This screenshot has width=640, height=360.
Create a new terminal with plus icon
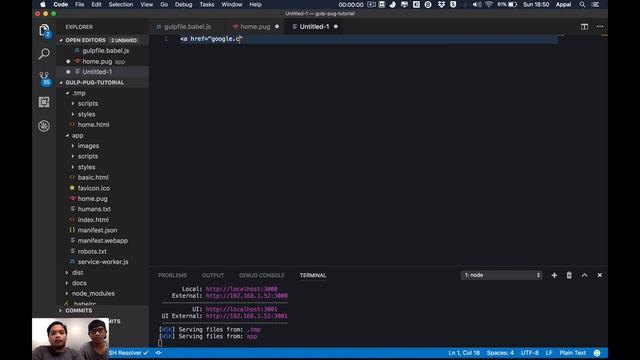(554, 275)
